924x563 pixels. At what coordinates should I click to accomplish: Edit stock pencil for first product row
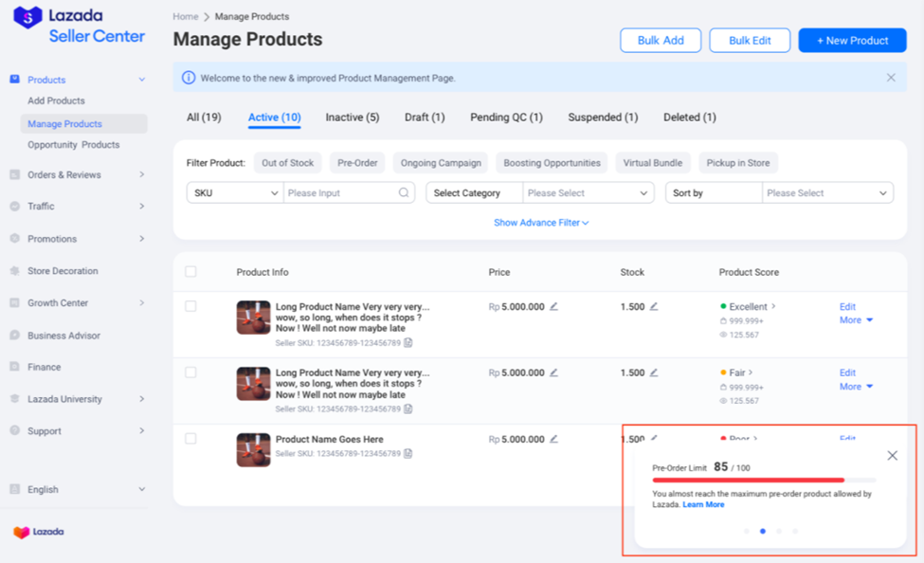[x=654, y=306]
